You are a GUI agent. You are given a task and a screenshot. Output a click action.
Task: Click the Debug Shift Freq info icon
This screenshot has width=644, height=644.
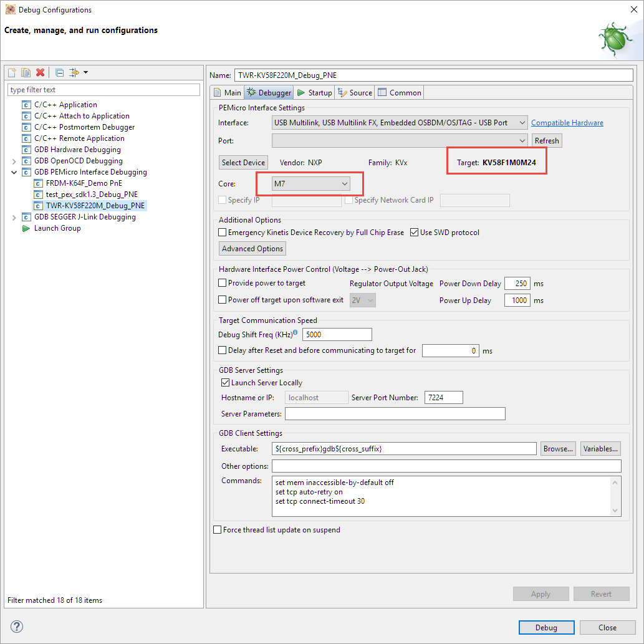[296, 333]
